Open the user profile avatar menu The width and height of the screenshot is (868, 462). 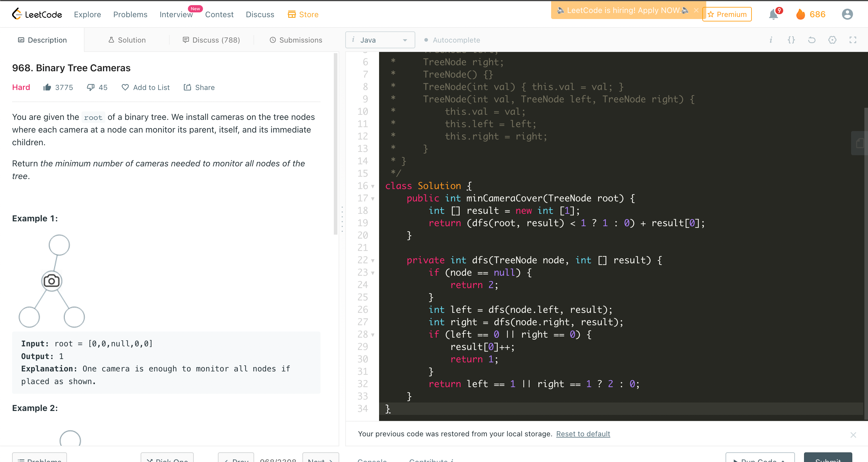pos(847,14)
